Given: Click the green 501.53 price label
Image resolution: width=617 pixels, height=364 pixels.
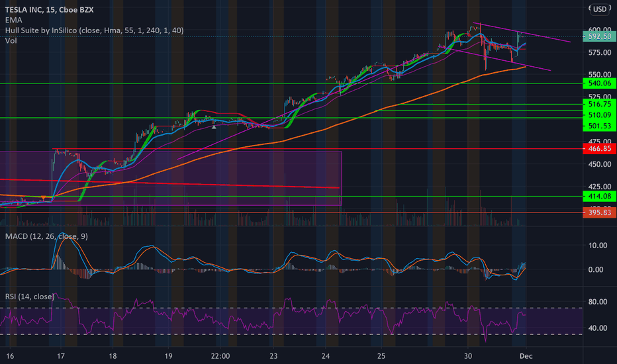Looking at the screenshot, I should point(599,126).
